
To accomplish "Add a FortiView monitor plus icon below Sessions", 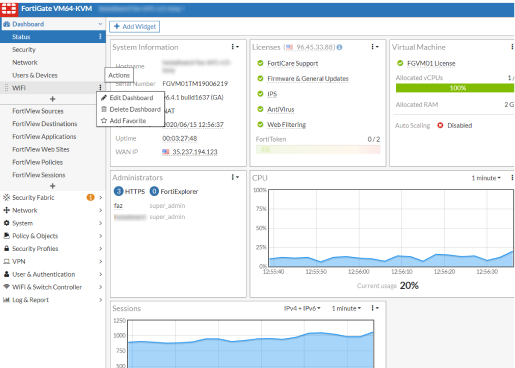I will coord(52,186).
